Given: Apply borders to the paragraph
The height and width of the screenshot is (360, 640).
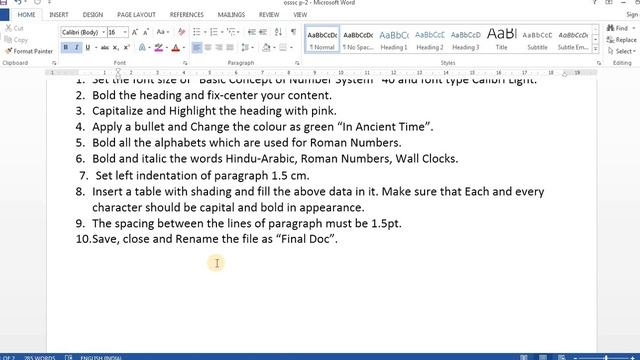Looking at the screenshot, I should (283, 48).
